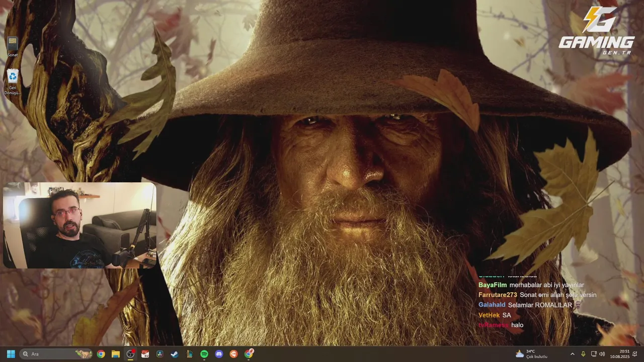644x362 pixels.
Task: Open the 34°C Çok bulutlu weather widget
Action: pyautogui.click(x=531, y=354)
